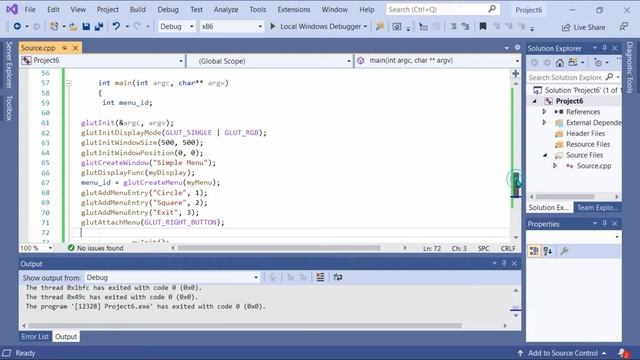The image size is (640, 360).
Task: Open the Debug configuration dropdown
Action: (x=177, y=27)
